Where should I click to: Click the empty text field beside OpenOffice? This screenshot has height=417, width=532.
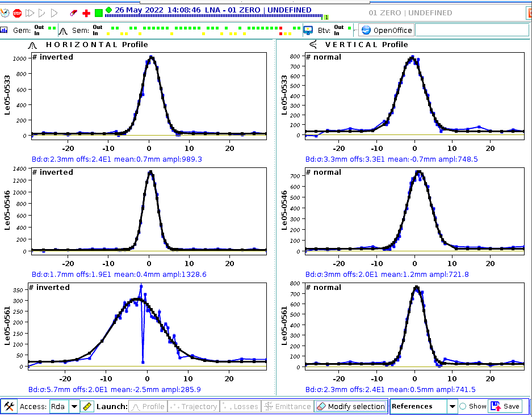coord(472,30)
